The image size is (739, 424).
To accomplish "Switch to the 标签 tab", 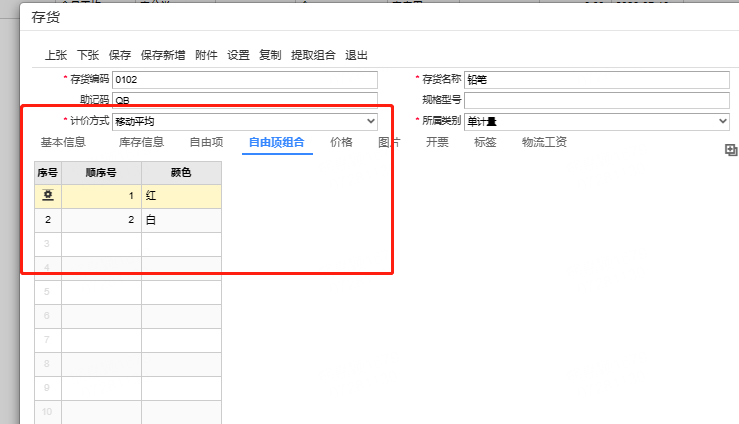I will (x=485, y=142).
